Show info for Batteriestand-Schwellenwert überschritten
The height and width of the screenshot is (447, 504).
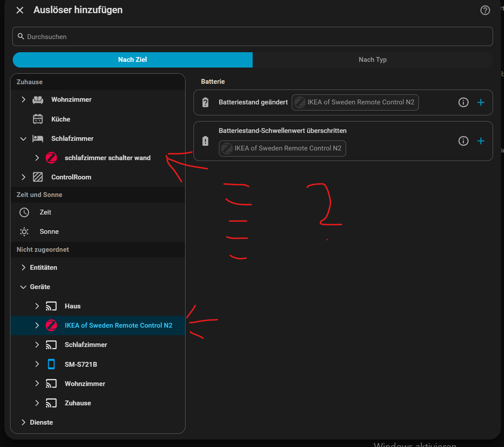(463, 141)
